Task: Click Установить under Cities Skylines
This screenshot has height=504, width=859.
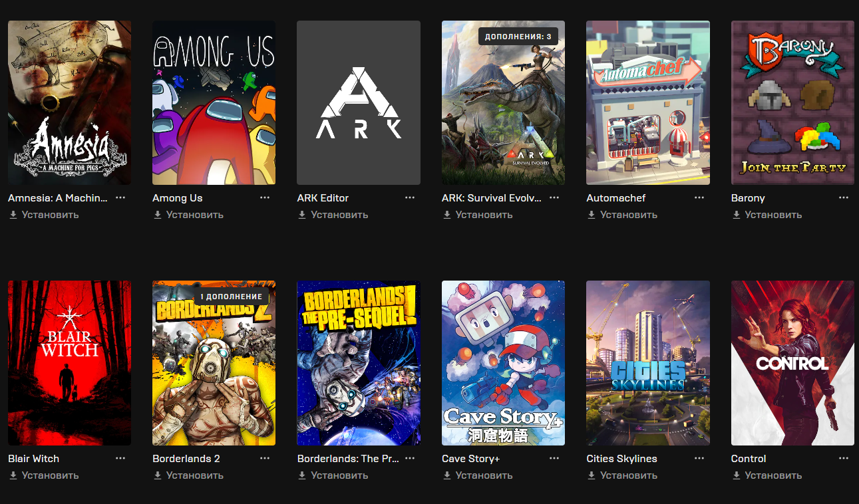Action: click(623, 475)
